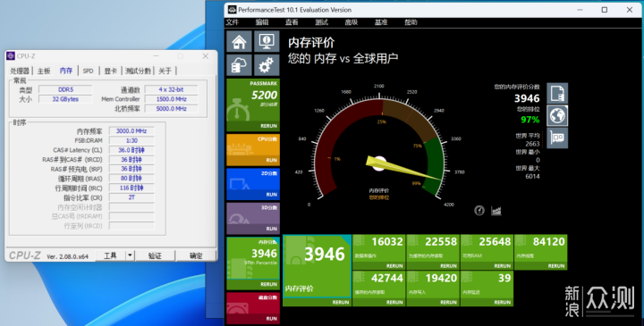Run the CPU分数 test tile
This screenshot has width=644, height=326.
[x=272, y=160]
